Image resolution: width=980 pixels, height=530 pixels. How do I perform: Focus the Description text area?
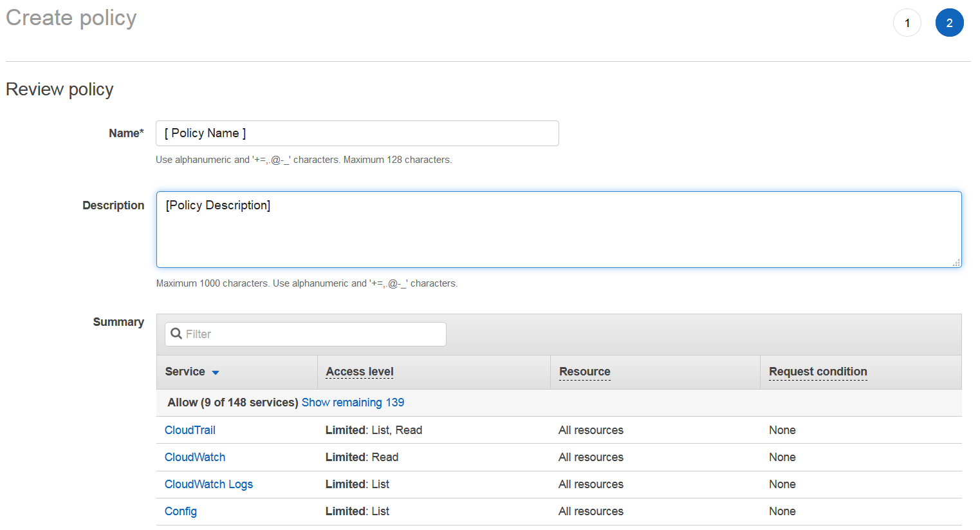pyautogui.click(x=559, y=230)
